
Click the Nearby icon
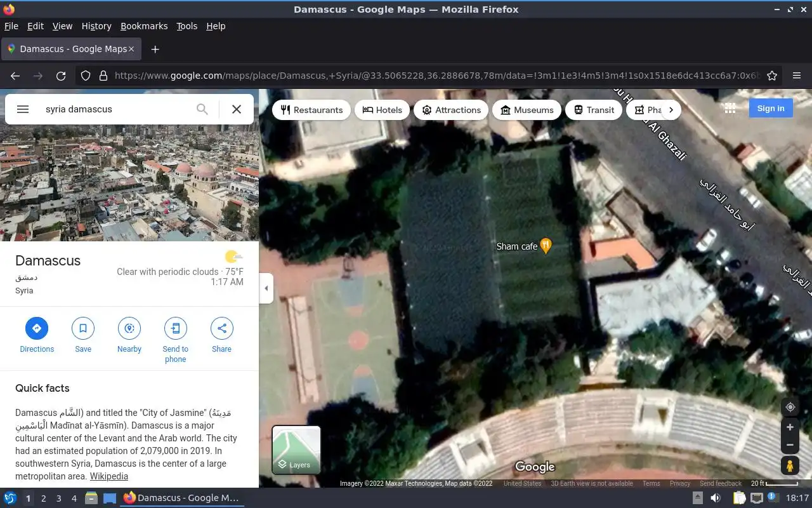129,328
